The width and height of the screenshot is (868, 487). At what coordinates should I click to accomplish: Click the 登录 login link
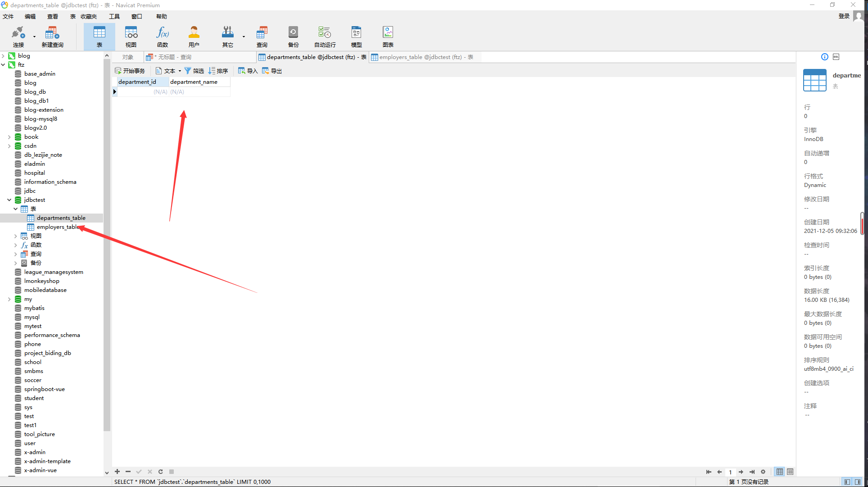pos(844,17)
